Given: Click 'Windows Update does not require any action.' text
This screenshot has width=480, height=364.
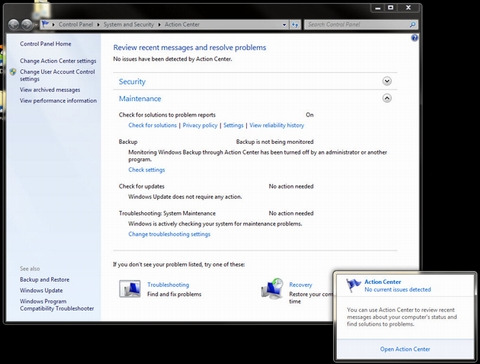Looking at the screenshot, I should point(185,197).
